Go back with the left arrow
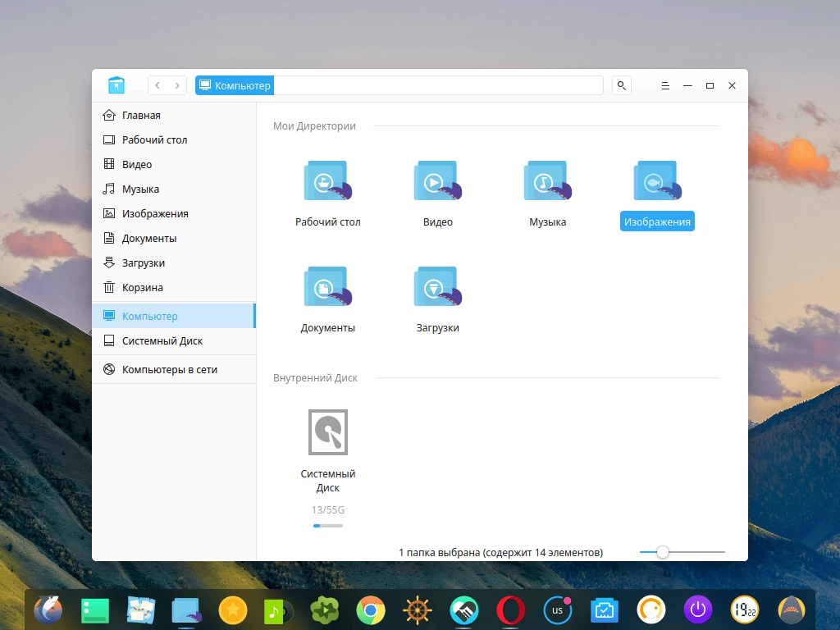Image resolution: width=840 pixels, height=630 pixels. (x=157, y=85)
